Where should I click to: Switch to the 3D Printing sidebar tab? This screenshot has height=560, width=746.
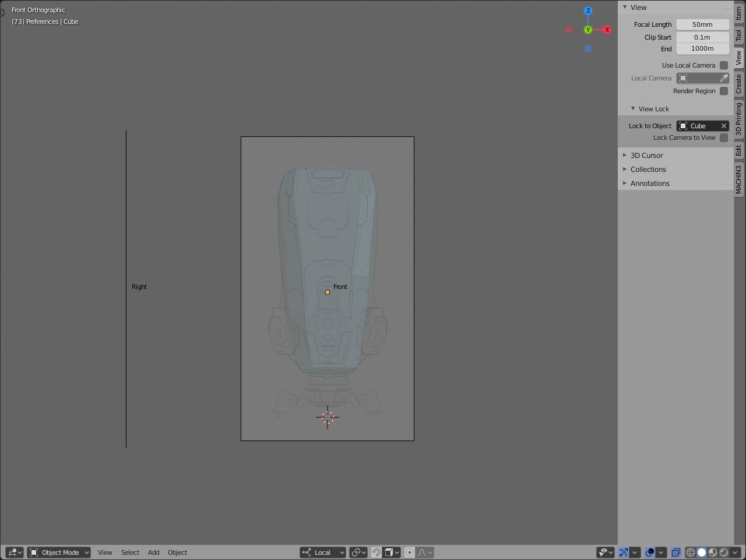pos(739,119)
